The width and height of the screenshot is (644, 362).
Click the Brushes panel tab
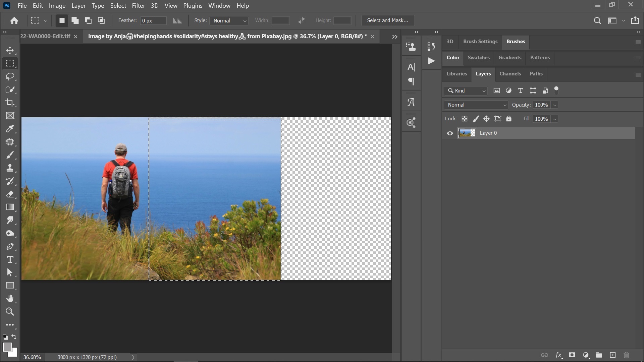coord(516,41)
